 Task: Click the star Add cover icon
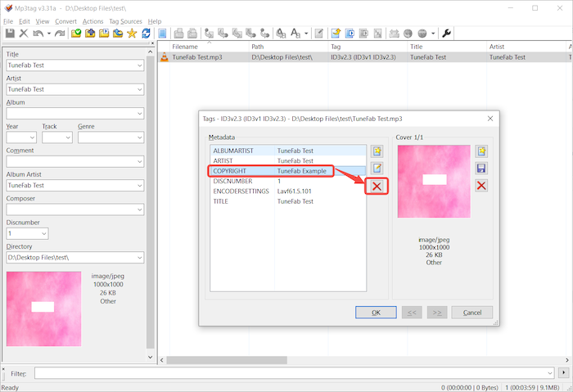pyautogui.click(x=481, y=151)
